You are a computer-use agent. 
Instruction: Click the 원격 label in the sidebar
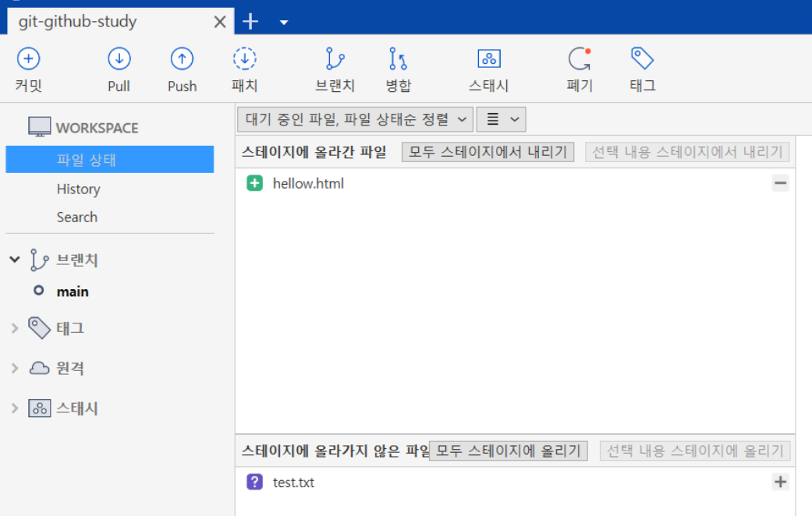click(x=70, y=368)
